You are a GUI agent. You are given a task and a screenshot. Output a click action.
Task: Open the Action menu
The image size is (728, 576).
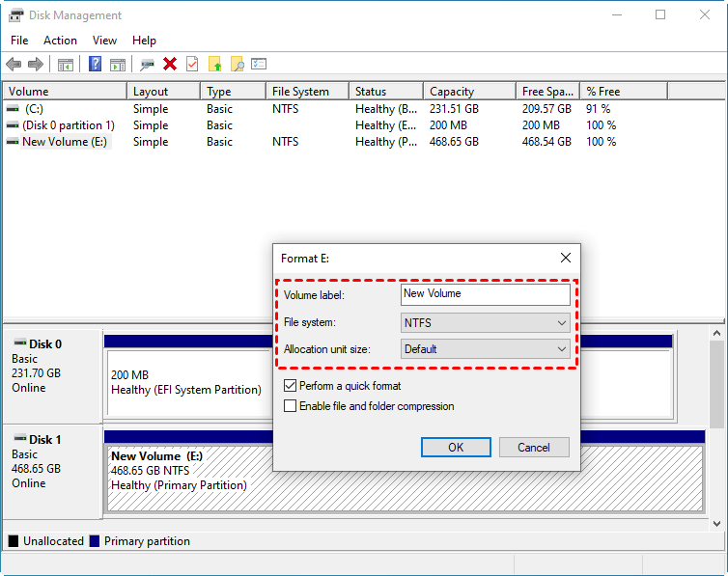(x=61, y=41)
